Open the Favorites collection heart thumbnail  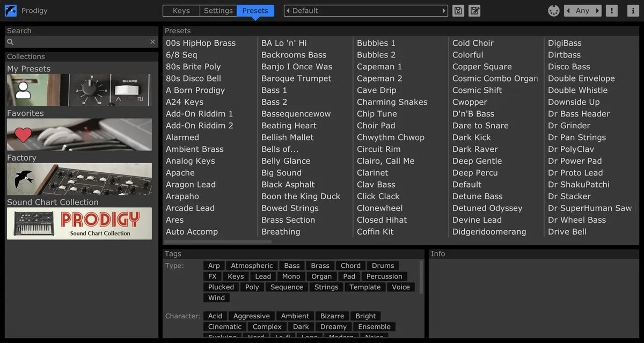pos(79,135)
